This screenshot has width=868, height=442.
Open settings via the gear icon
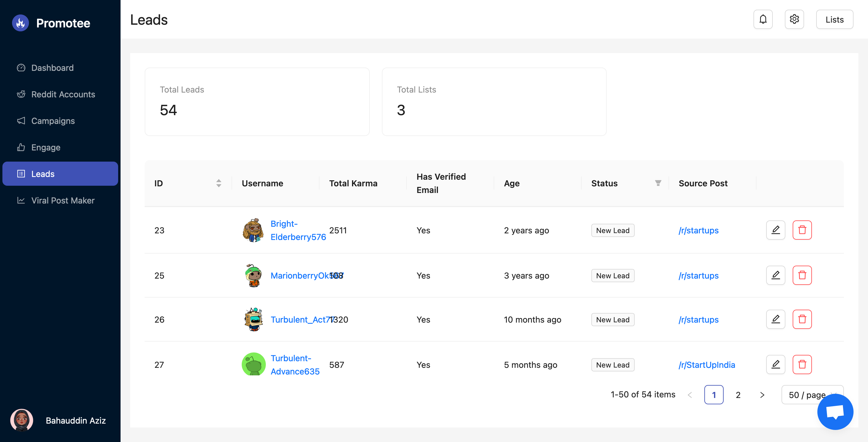tap(794, 20)
